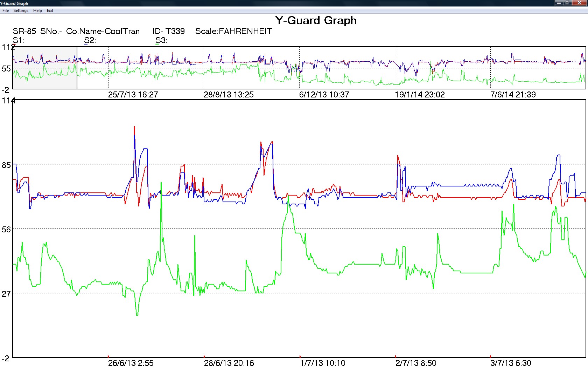Click the 114 y-axis maximum label
588x368 pixels.
coord(8,101)
